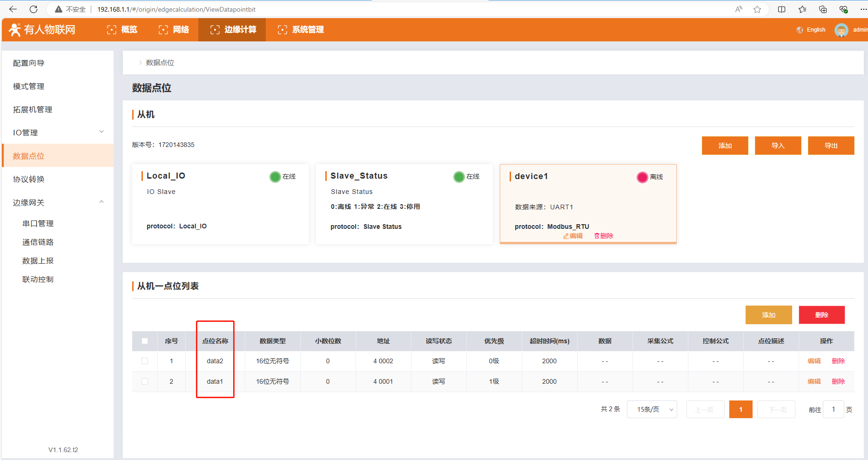Open 串口管理 in the sidebar
Viewport: 868px width, 460px height.
38,223
